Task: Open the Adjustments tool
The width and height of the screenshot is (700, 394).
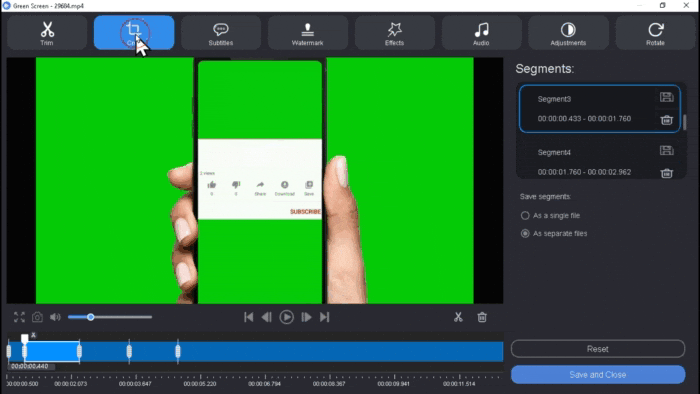Action: click(568, 33)
